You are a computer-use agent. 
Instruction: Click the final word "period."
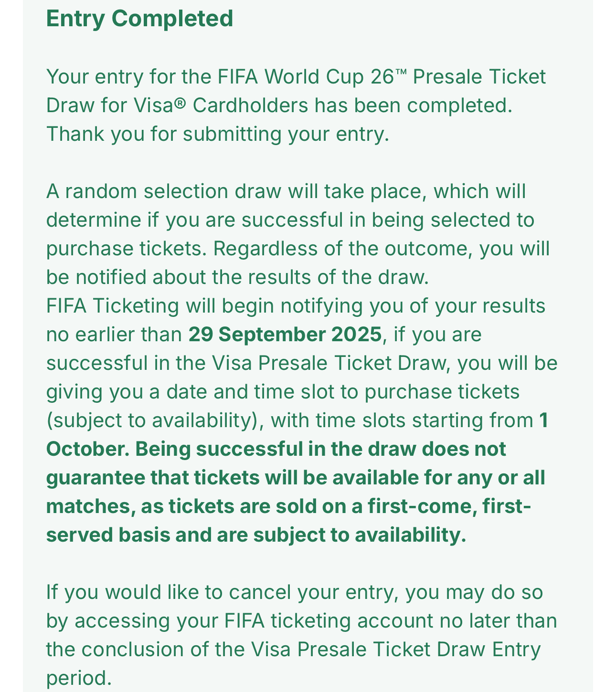point(79,678)
